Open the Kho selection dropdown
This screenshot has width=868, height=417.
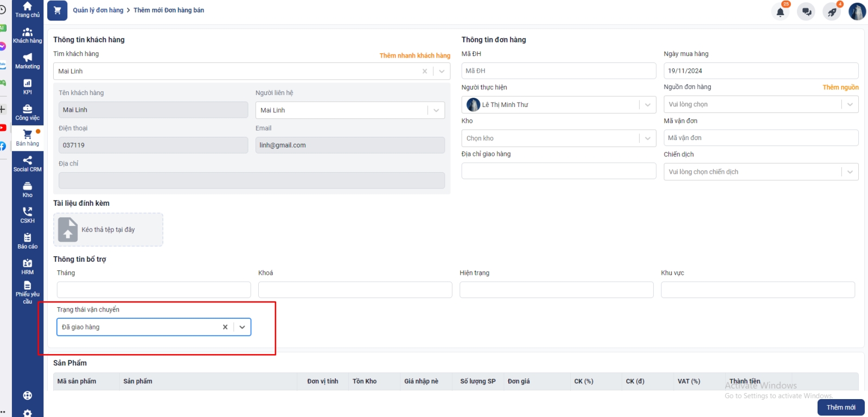tap(647, 138)
